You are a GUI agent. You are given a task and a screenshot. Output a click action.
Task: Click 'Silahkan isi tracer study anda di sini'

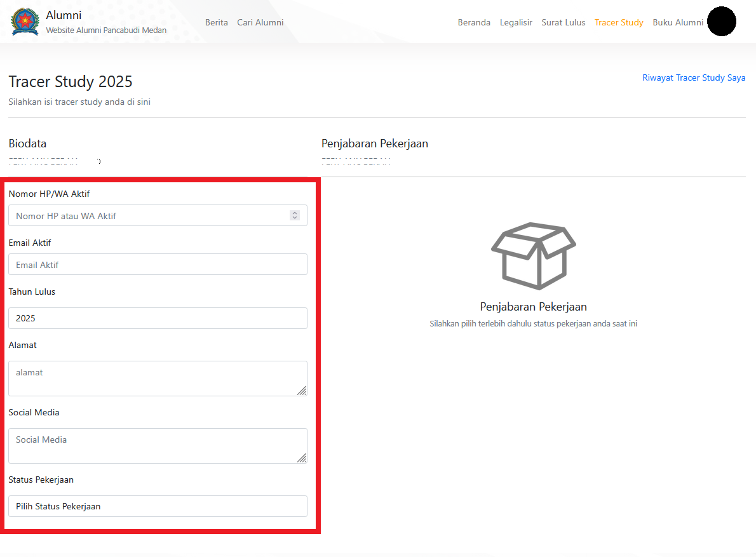[79, 102]
